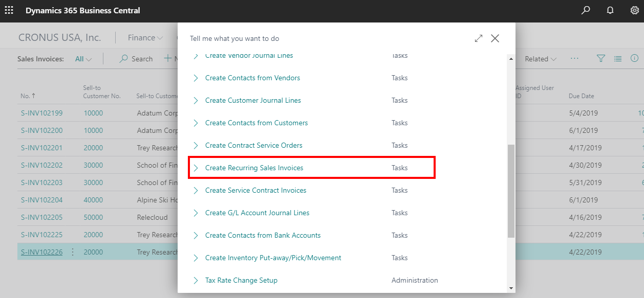This screenshot has height=298, width=644.
Task: Expand the Tax Rate Change Setup chevron
Action: coord(196,281)
